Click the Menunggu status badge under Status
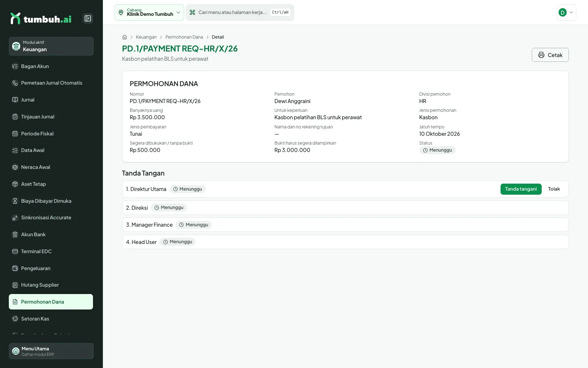The image size is (588, 368). [437, 150]
